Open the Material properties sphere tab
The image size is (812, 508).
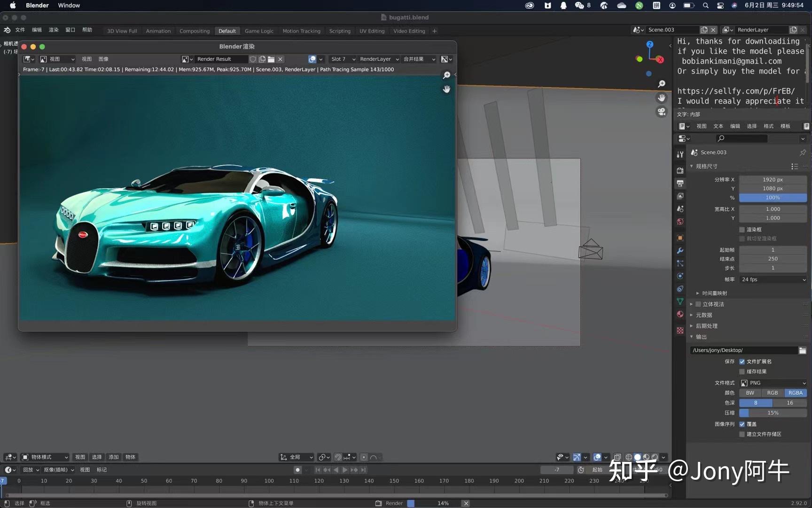pyautogui.click(x=680, y=314)
